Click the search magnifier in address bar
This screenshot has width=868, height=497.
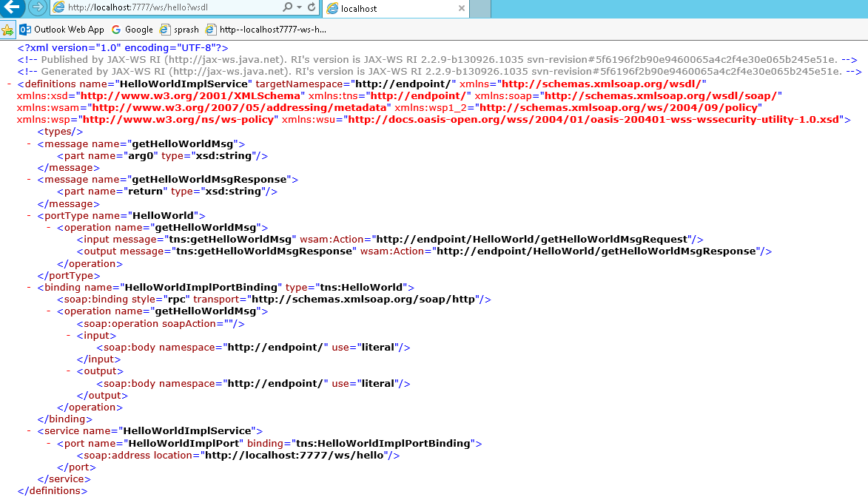click(x=288, y=7)
